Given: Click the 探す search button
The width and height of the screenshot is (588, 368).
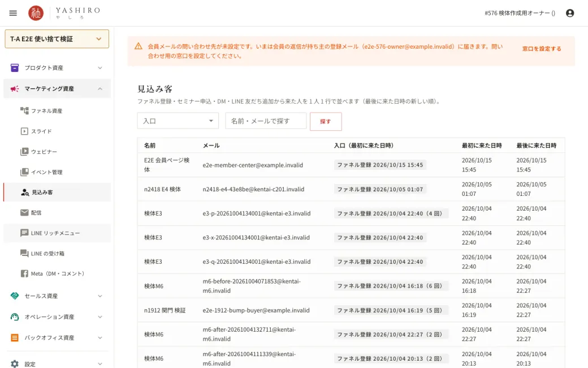Looking at the screenshot, I should (x=326, y=121).
